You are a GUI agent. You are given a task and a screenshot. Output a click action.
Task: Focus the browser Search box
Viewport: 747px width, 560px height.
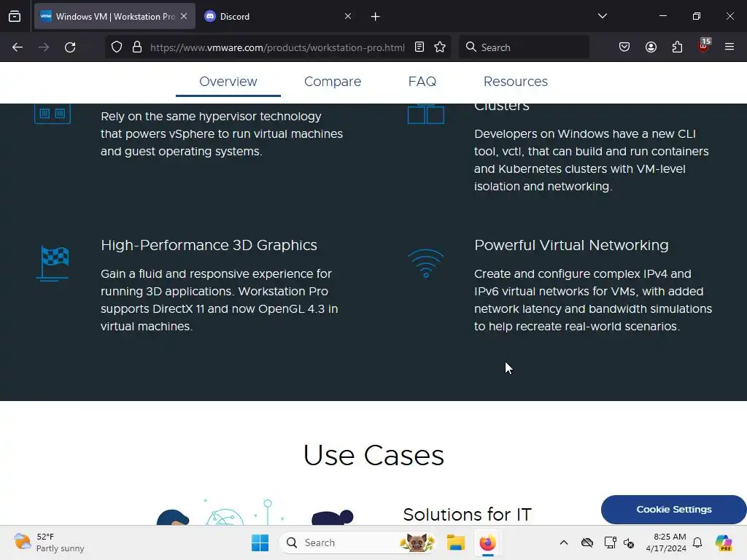pos(524,47)
